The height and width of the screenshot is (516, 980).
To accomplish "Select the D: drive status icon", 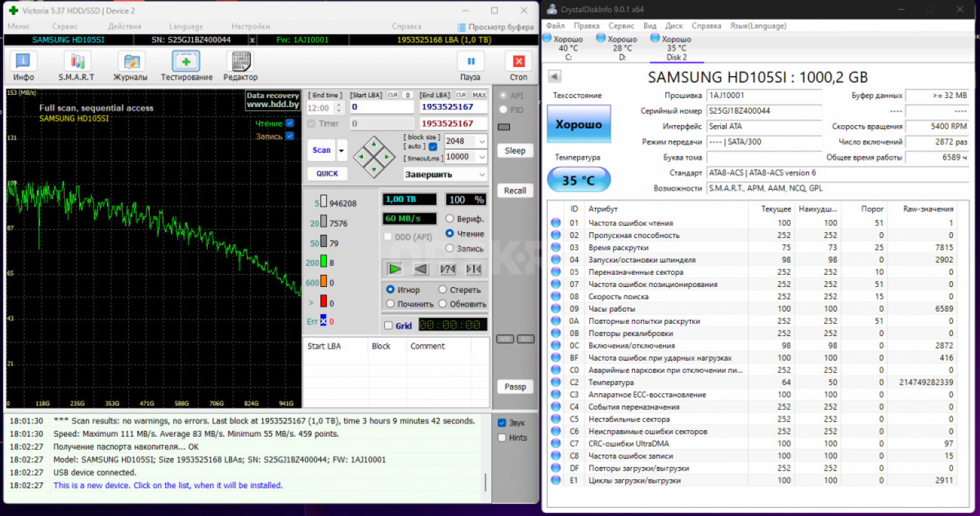I will pos(601,39).
